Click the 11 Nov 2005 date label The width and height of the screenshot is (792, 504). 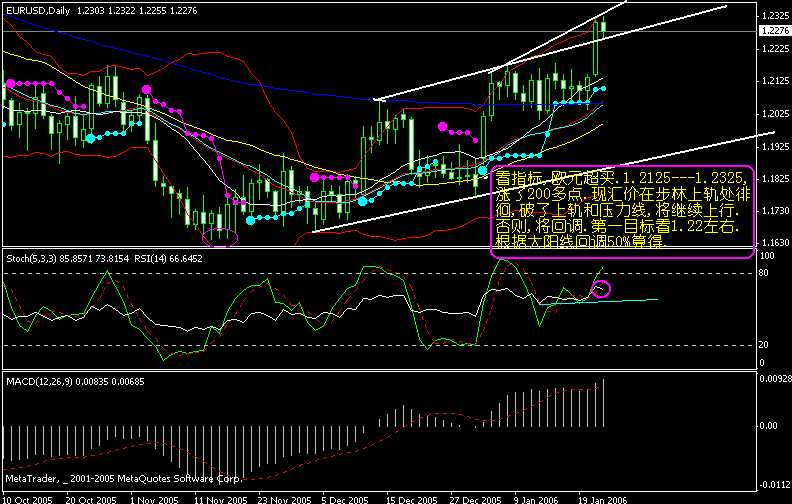pos(220,500)
